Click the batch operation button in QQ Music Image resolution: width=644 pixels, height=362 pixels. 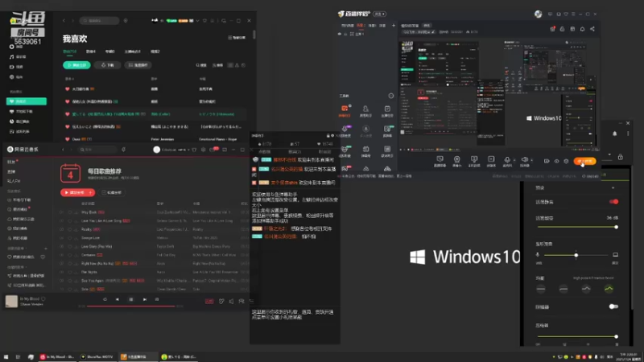138,65
